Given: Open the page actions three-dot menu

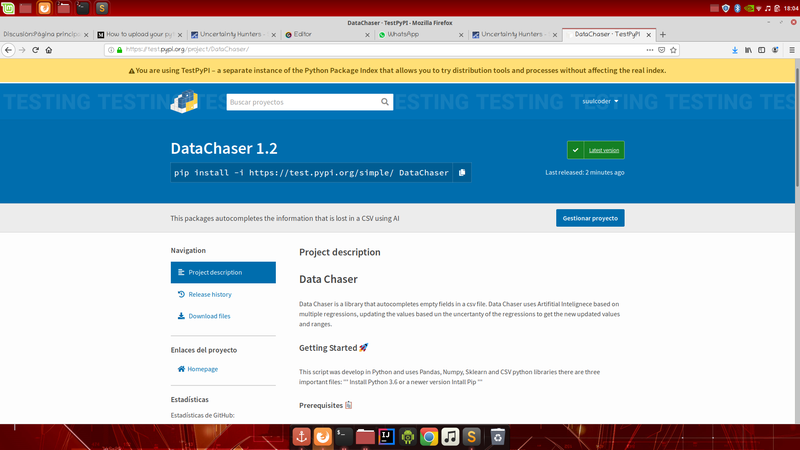Looking at the screenshot, I should (649, 49).
